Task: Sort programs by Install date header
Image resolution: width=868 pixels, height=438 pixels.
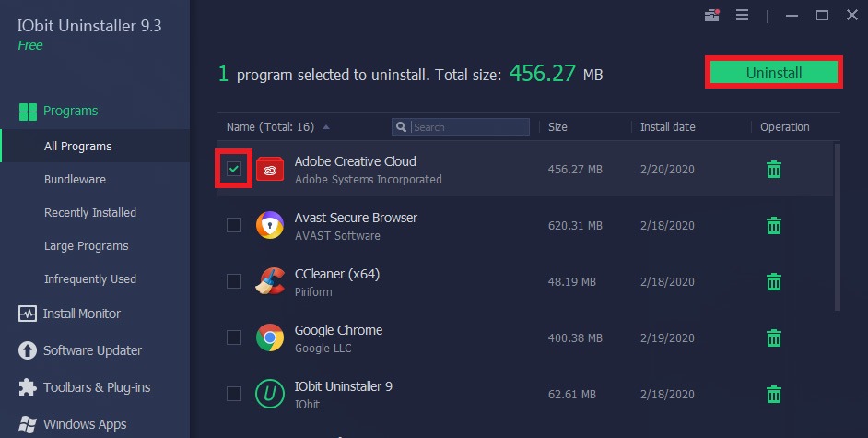Action: tap(668, 127)
